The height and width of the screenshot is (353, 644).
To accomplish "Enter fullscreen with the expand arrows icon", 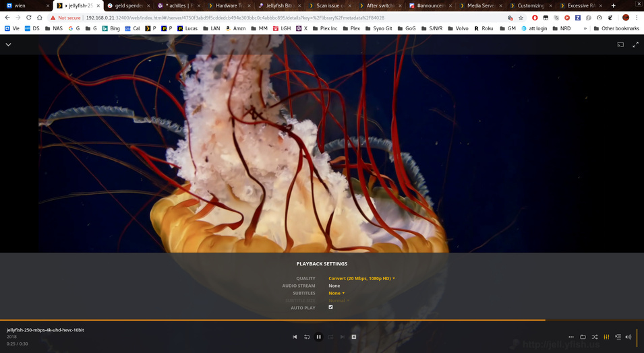I will [x=635, y=44].
